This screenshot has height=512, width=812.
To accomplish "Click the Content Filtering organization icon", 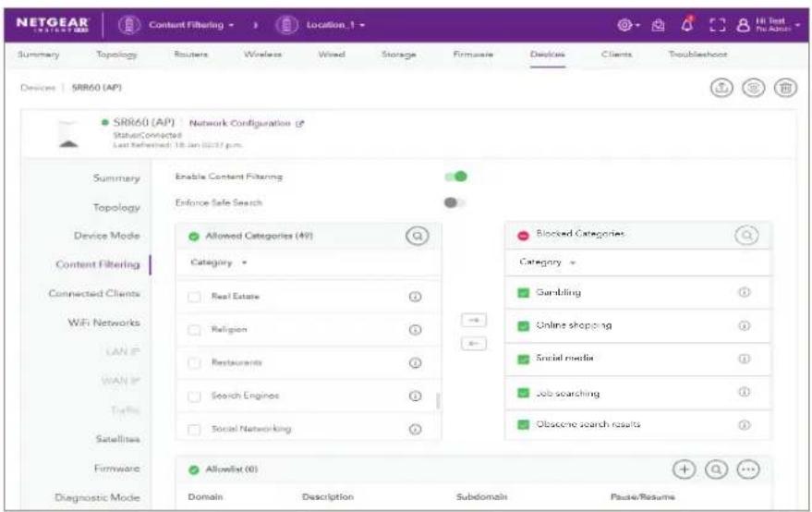I will 129,25.
